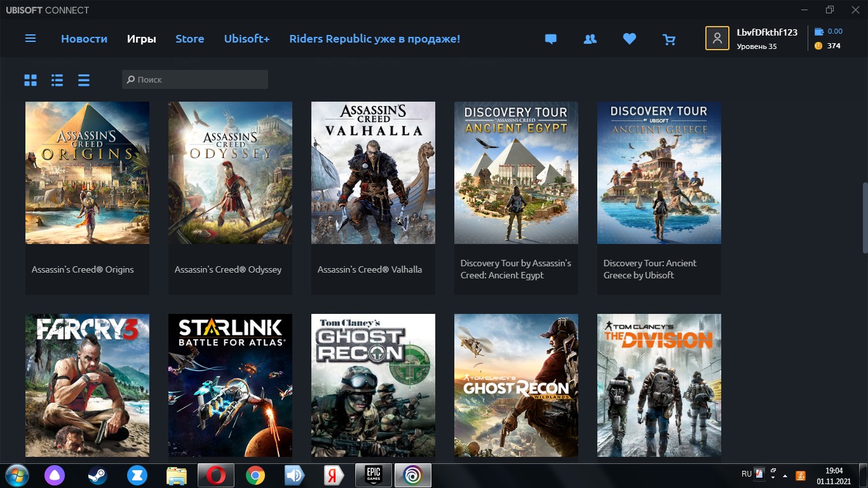Switch to large grid view
Viewport: 868px width, 488px height.
pyautogui.click(x=31, y=80)
